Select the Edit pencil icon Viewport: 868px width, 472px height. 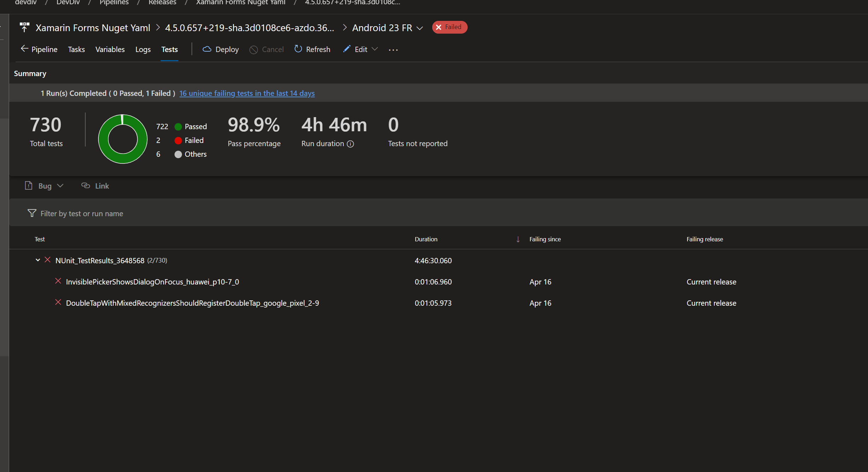click(x=347, y=49)
